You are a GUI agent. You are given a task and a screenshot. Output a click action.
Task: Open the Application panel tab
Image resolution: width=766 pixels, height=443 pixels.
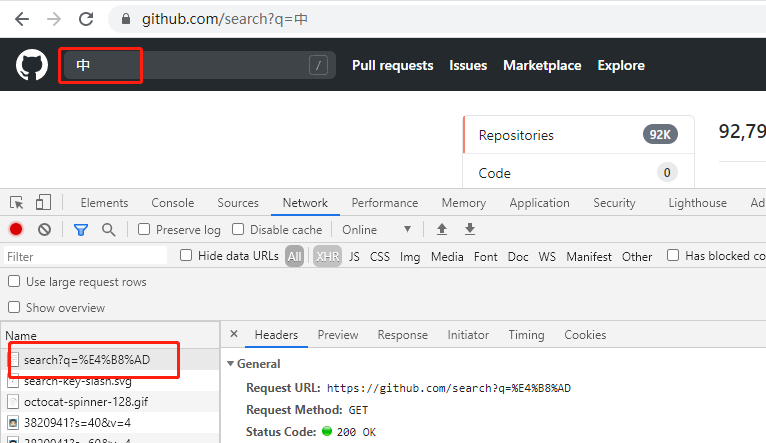(x=539, y=203)
